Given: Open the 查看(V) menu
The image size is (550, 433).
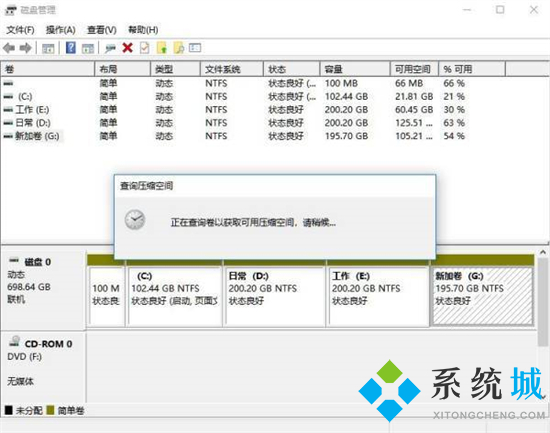Looking at the screenshot, I should [102, 30].
